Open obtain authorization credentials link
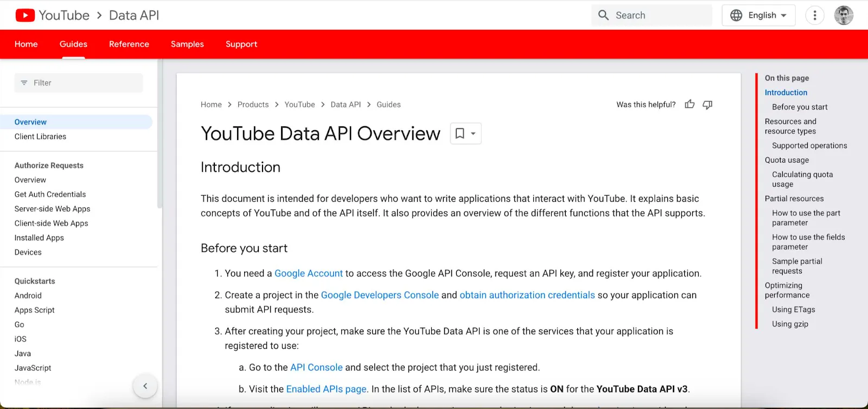 (x=527, y=295)
